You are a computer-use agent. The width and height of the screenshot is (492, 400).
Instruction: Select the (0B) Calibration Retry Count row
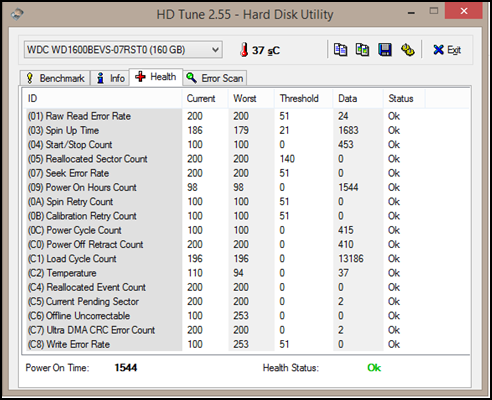247,216
